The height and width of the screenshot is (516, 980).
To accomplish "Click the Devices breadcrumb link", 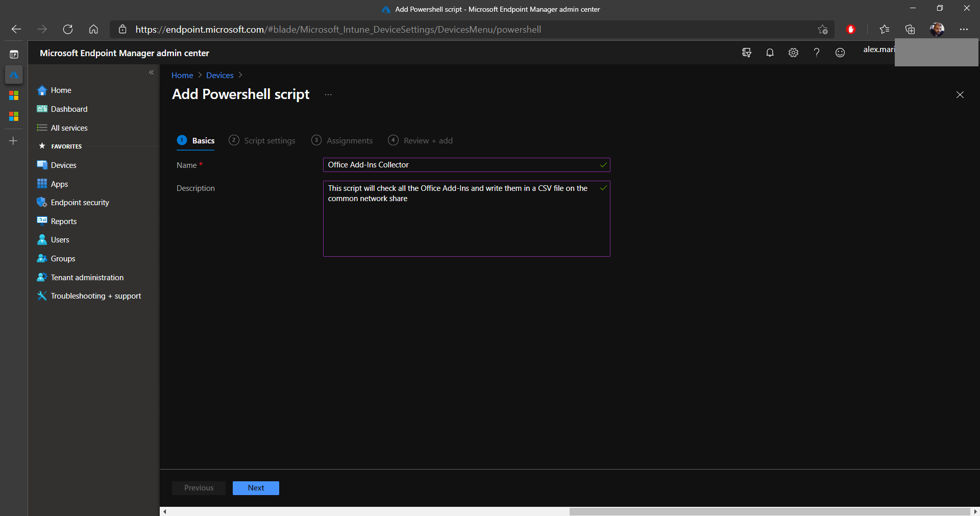I will pyautogui.click(x=219, y=76).
